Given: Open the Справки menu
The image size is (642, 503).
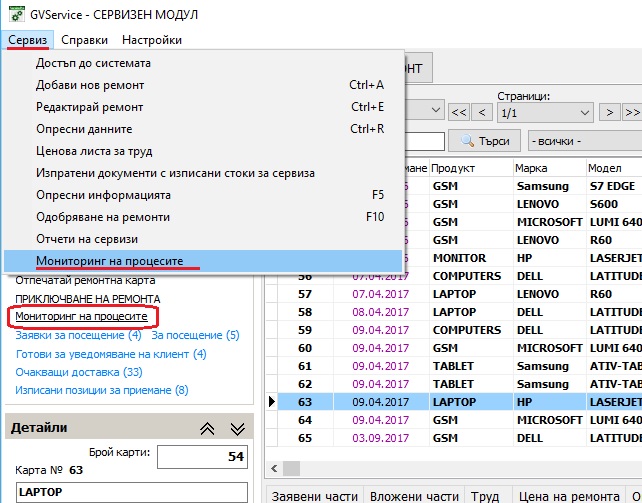Looking at the screenshot, I should coord(84,40).
